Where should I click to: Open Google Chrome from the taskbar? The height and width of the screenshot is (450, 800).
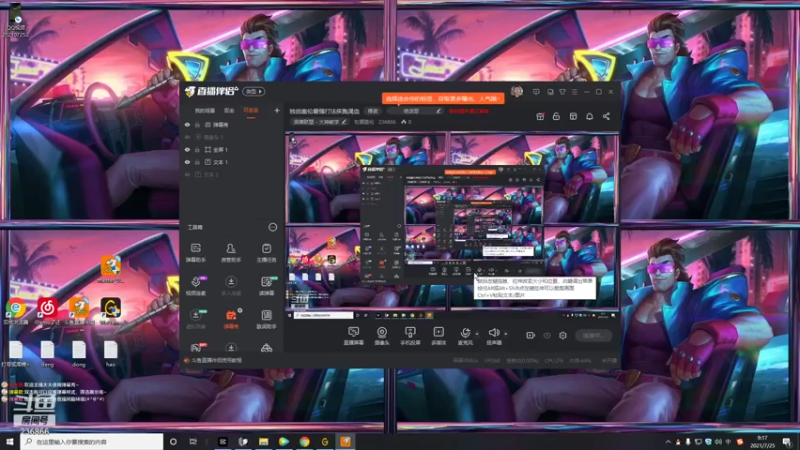pos(304,441)
